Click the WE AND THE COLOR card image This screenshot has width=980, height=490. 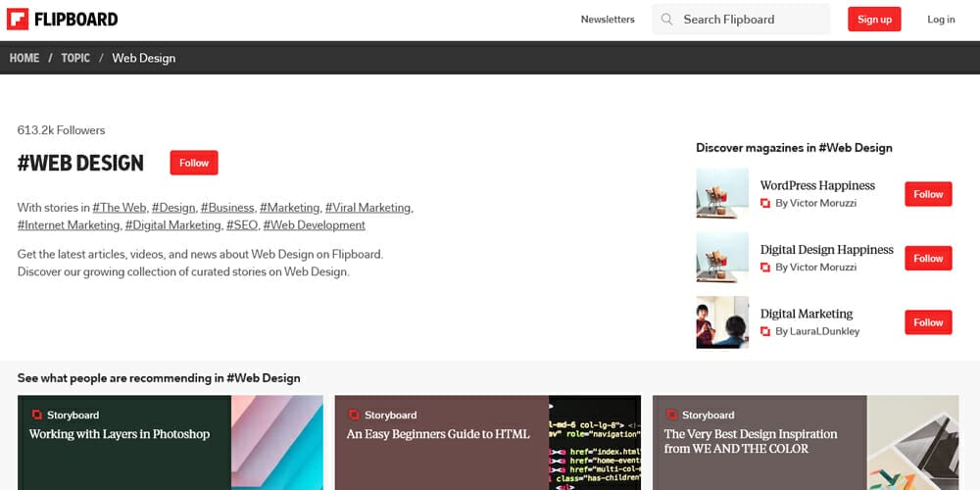(x=912, y=443)
